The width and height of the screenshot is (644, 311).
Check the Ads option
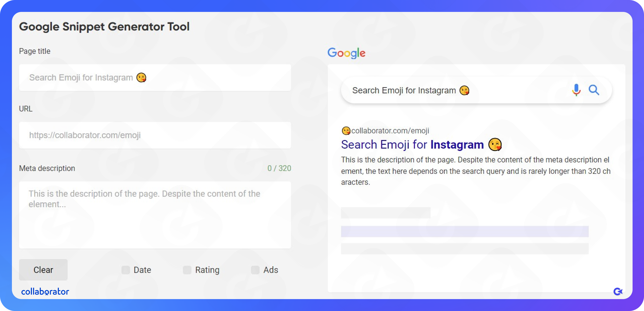(x=255, y=270)
